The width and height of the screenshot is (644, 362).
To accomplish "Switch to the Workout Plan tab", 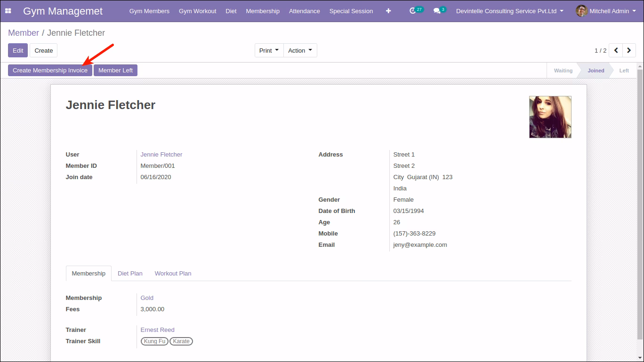I will 173,273.
